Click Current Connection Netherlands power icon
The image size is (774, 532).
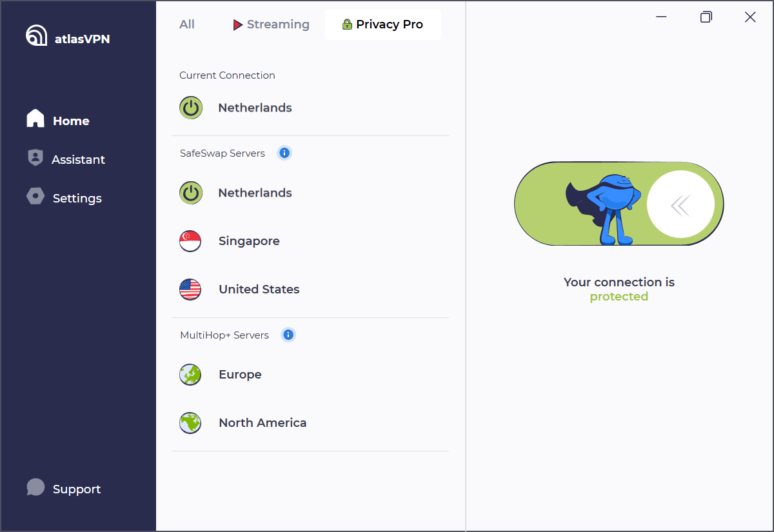(x=191, y=108)
